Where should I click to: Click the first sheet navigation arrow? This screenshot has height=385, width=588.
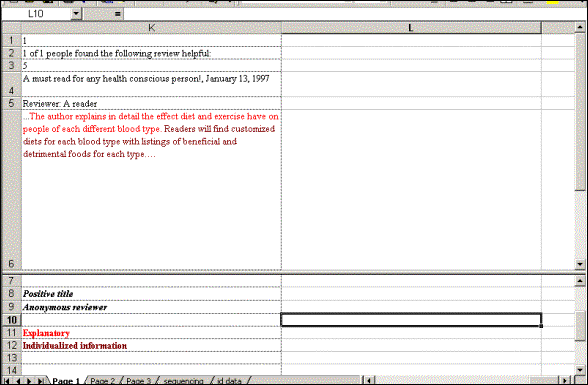pyautogui.click(x=7, y=381)
